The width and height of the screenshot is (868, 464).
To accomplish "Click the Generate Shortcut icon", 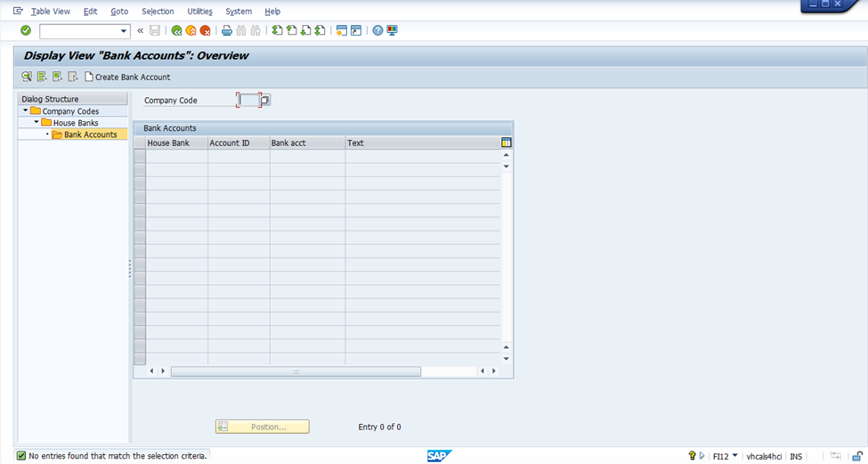I will click(356, 30).
